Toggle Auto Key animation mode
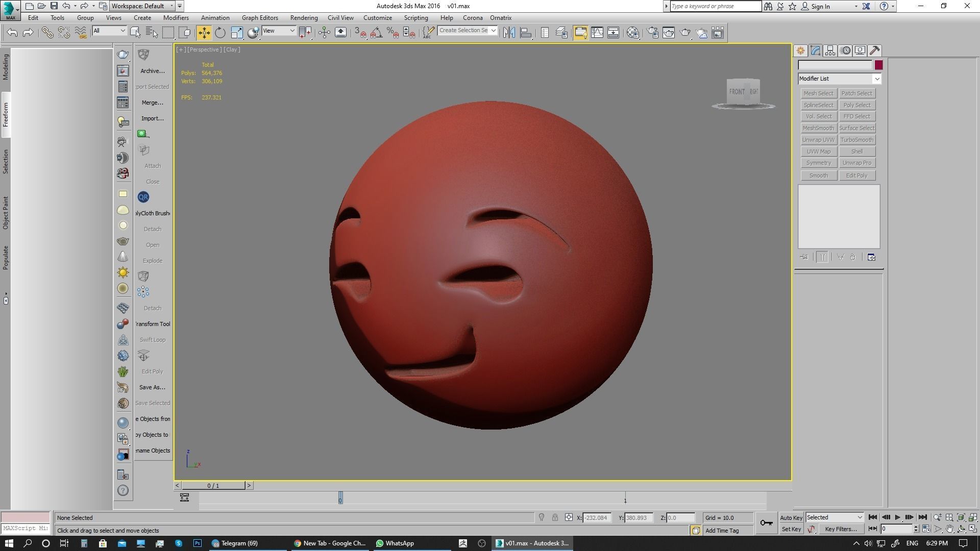 point(791,518)
